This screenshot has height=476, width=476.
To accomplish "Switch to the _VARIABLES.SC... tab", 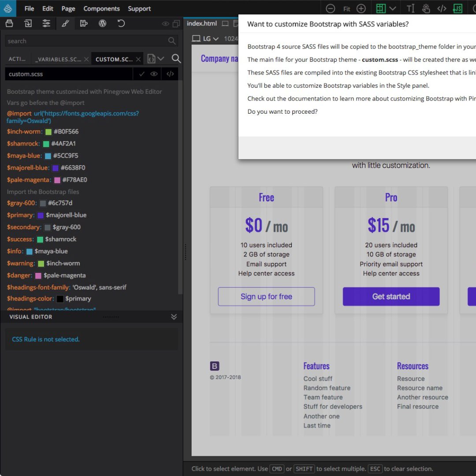I will coord(58,59).
